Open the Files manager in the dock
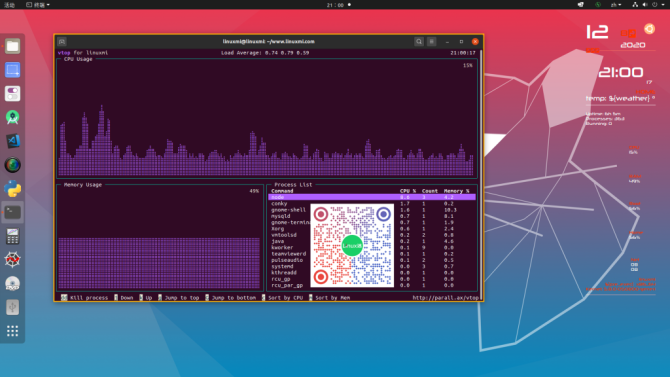Screen dimensions: 670x377 pos(12,46)
